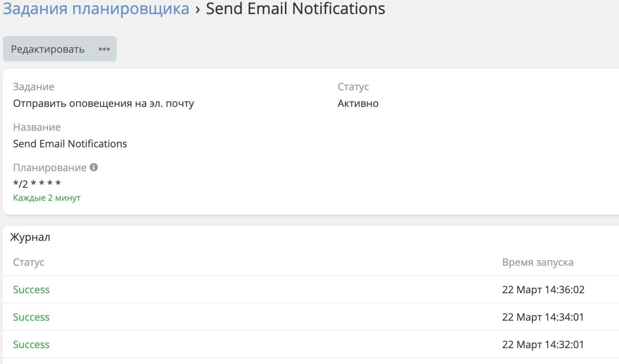Click the Планирование field label
Screen dimensions: 619x364
coord(50,167)
